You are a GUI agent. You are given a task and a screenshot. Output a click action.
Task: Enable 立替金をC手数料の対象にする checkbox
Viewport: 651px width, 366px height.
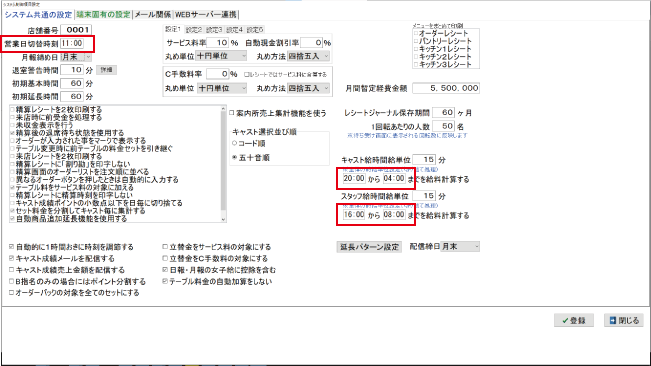(x=165, y=259)
